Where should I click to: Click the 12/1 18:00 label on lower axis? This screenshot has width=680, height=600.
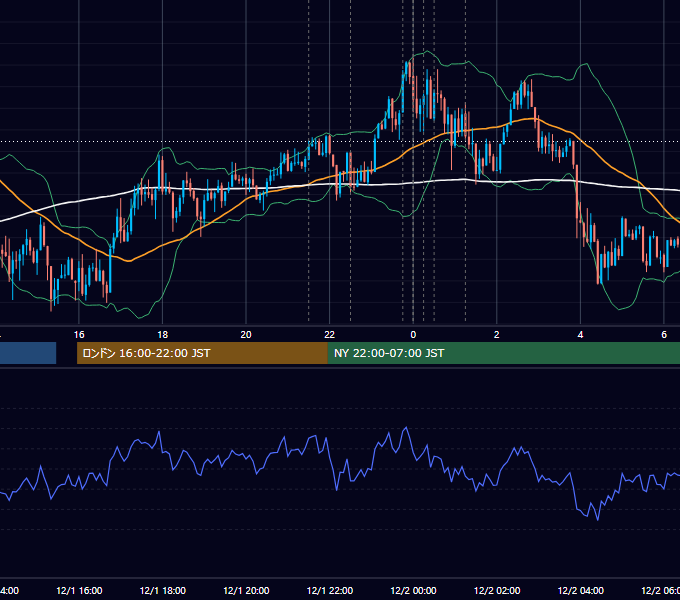click(163, 590)
